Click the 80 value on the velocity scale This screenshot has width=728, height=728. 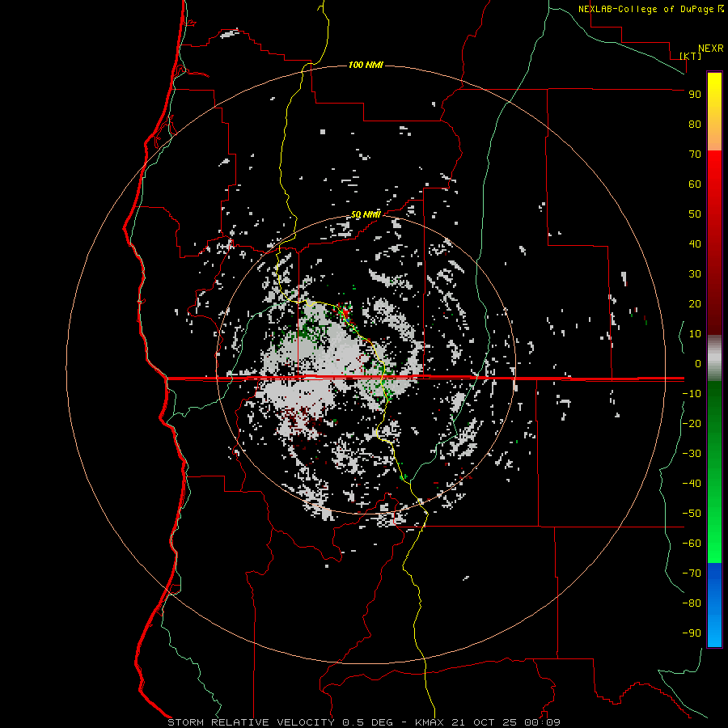pos(695,125)
